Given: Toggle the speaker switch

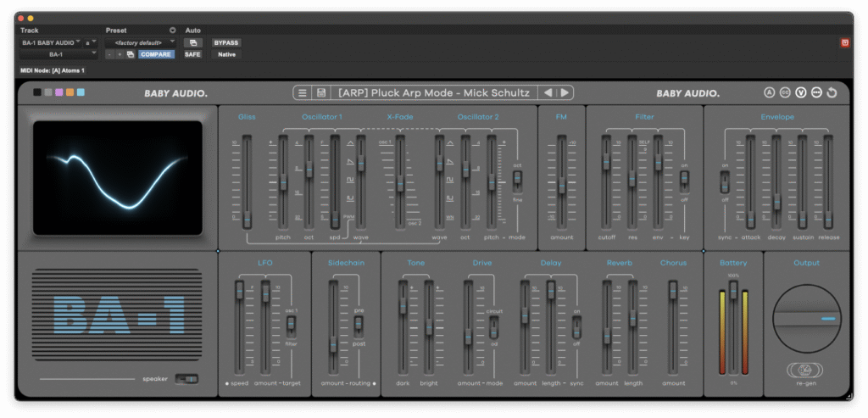Looking at the screenshot, I should click(x=186, y=379).
